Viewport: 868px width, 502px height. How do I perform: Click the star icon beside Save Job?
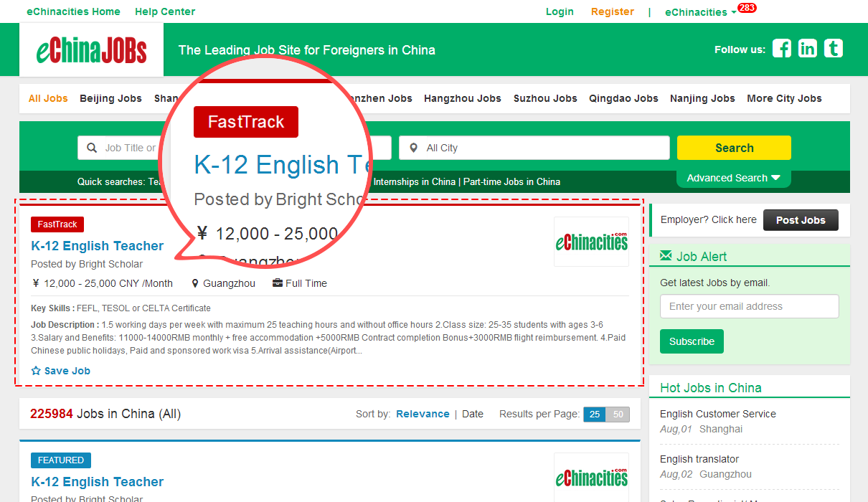[x=36, y=371]
